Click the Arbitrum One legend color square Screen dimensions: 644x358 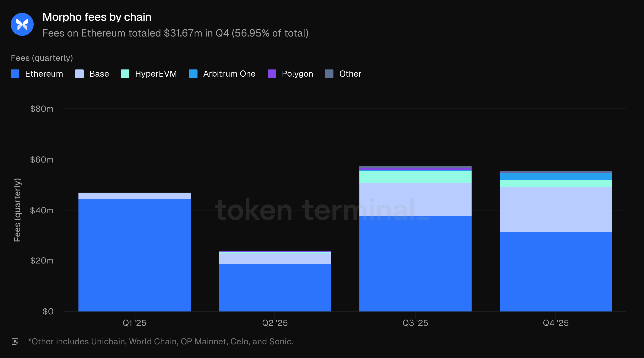point(193,74)
